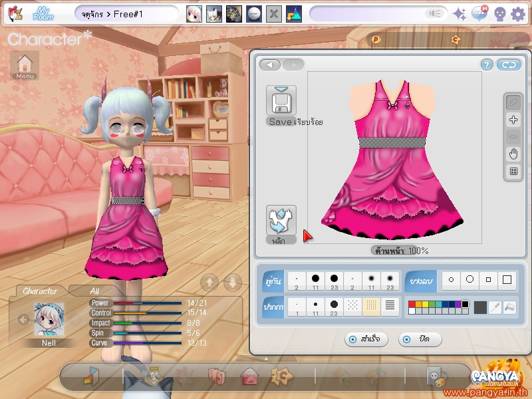The width and height of the screenshot is (532, 399).
Task: Pick the teal color swatch
Action: click(438, 305)
